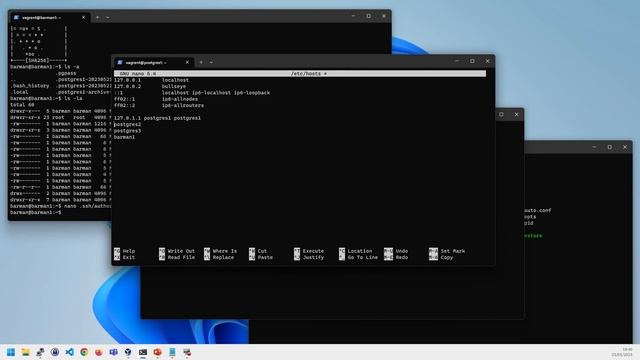Click the nano Replace shortcut

tap(223, 258)
